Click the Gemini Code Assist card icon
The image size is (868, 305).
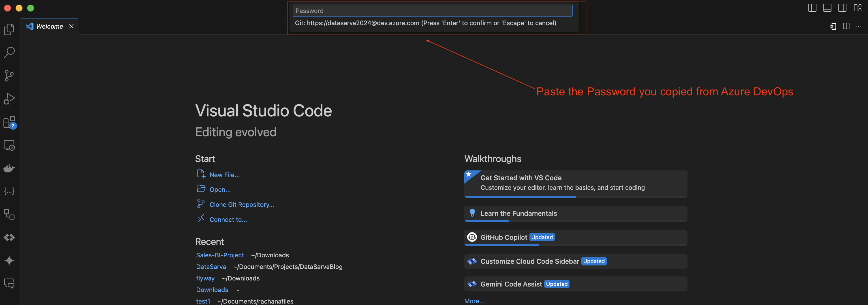(x=472, y=284)
